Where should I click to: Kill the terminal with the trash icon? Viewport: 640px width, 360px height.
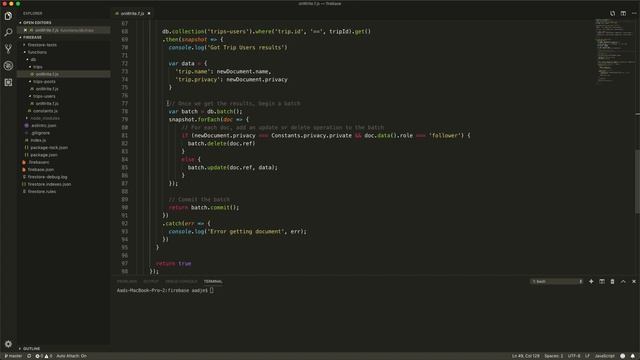pos(612,281)
